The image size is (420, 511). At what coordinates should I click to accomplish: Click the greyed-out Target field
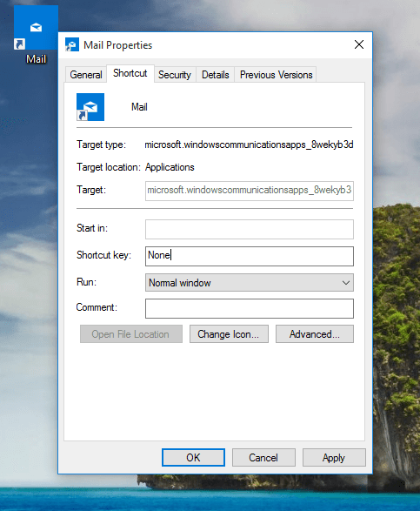(249, 191)
